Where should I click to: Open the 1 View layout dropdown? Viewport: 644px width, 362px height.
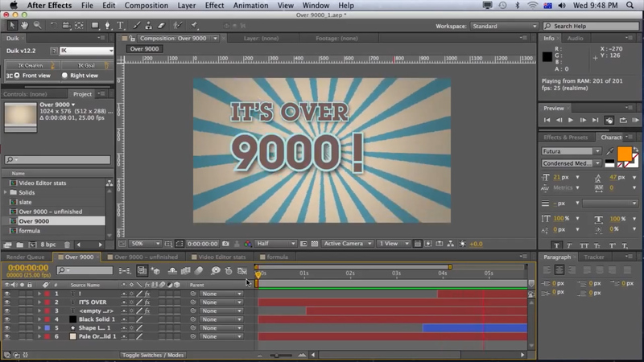(x=394, y=244)
